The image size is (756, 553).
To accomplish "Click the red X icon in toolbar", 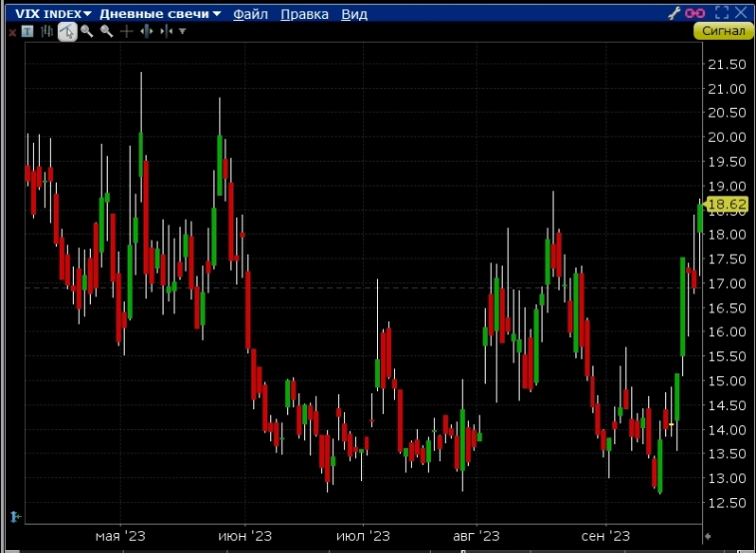I will (10, 31).
